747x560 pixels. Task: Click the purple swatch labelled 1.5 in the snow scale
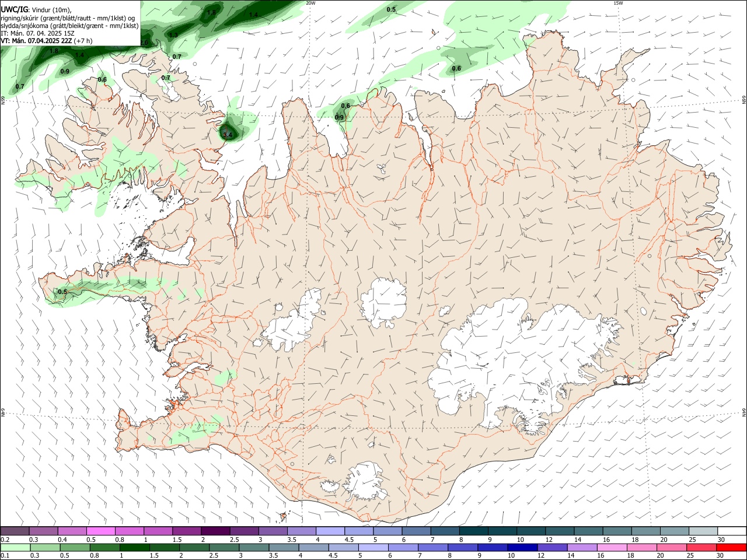click(x=186, y=531)
